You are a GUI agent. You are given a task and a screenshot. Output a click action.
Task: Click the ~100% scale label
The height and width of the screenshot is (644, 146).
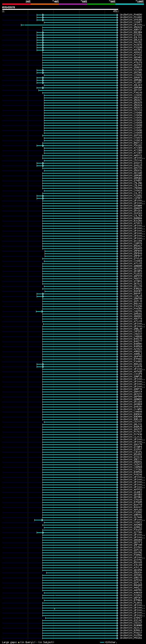pos(140,2)
